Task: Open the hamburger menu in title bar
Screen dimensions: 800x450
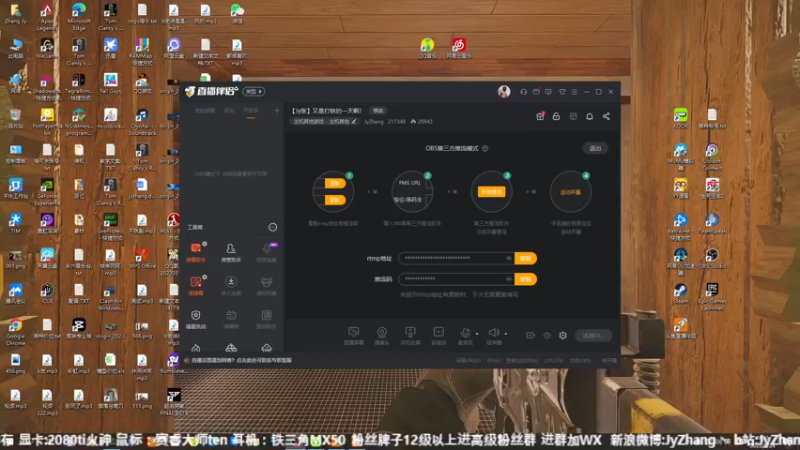Action: pos(574,92)
